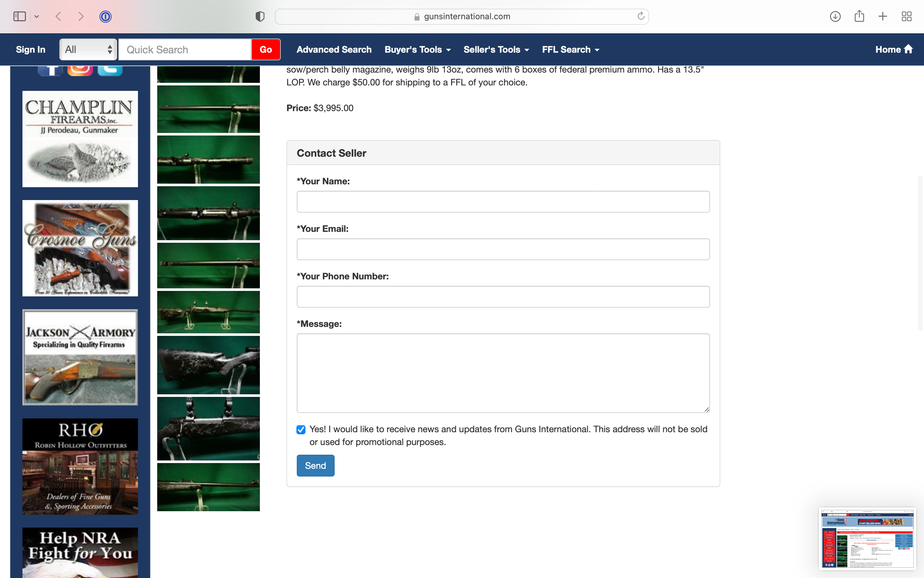This screenshot has height=578, width=924.
Task: Open the screenshot preview thumbnail
Action: 867,539
